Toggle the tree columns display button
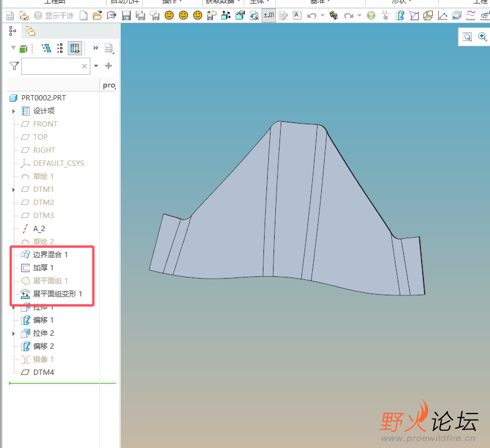Screen dimensions: 490x448 point(75,48)
